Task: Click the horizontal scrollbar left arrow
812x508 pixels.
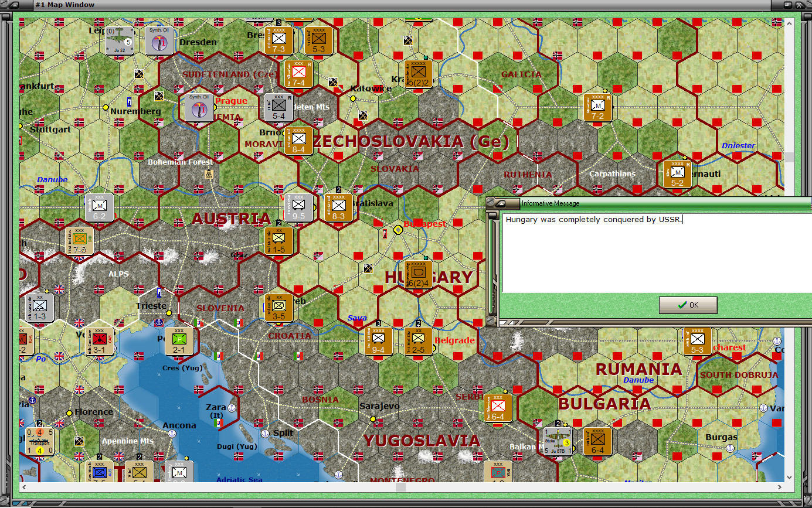Action: pos(23,486)
